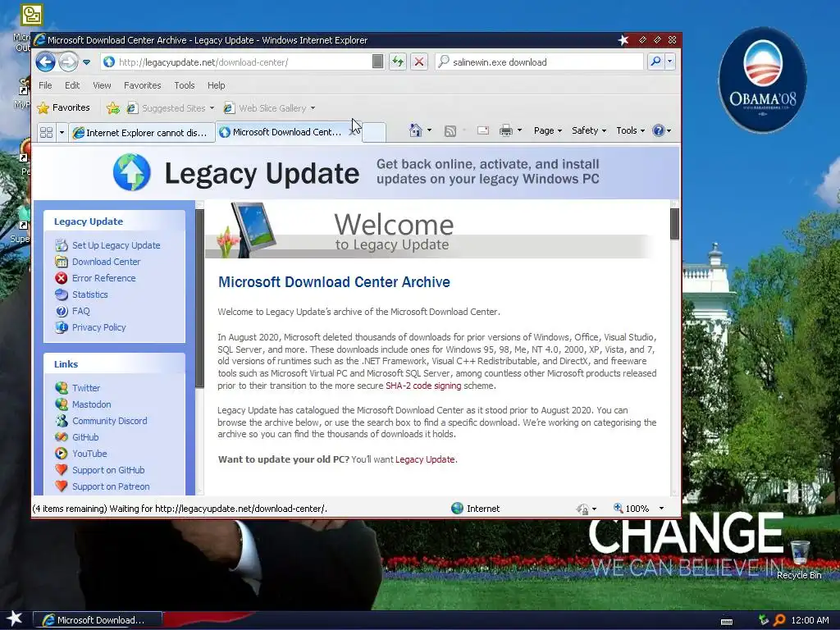840x630 pixels.
Task: Go back with the browser Back arrow
Action: (46, 62)
